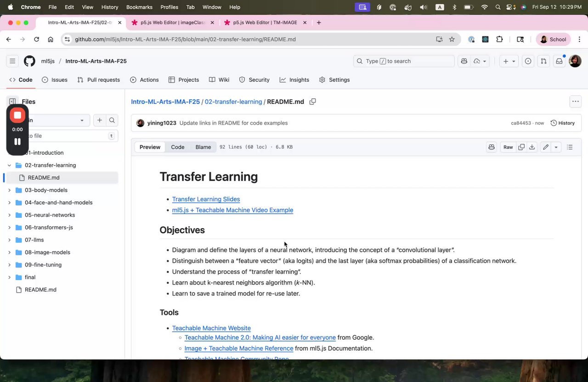
Task: Collapse the 02-transfer-learning folder
Action: (x=9, y=165)
